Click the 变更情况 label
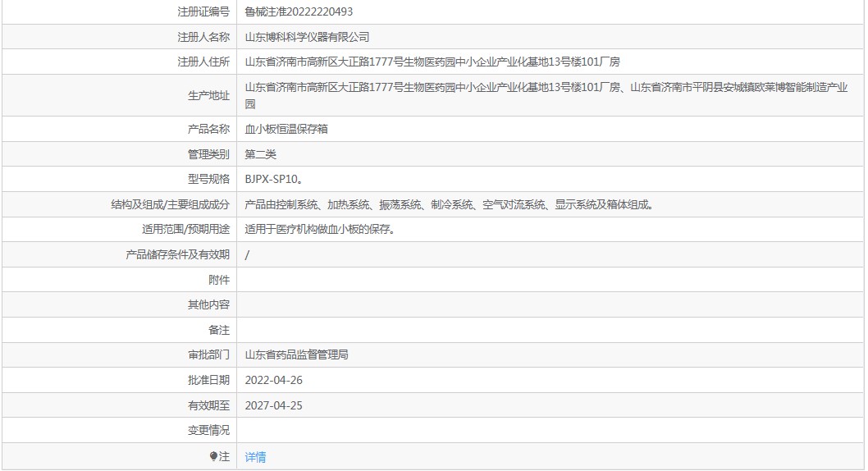The image size is (868, 471). pos(208,430)
